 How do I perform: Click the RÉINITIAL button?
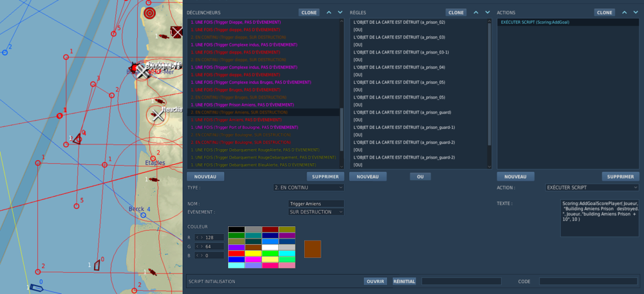(x=404, y=281)
